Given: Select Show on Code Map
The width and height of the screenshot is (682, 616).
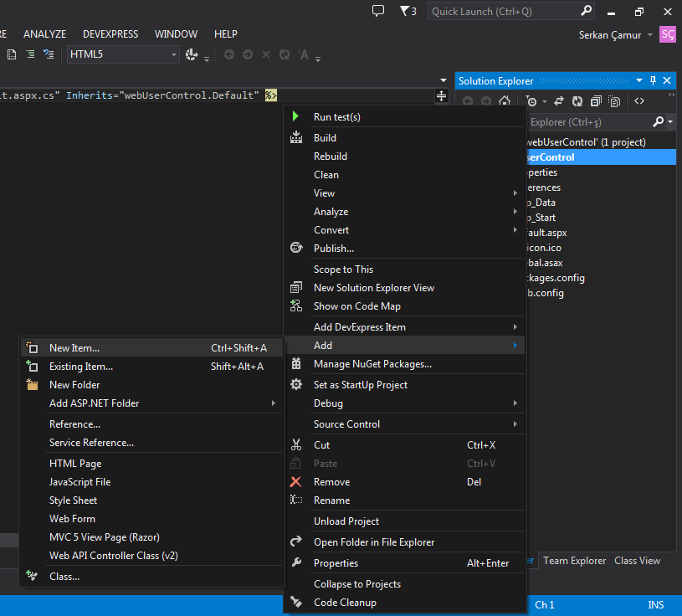Looking at the screenshot, I should pyautogui.click(x=404, y=306).
